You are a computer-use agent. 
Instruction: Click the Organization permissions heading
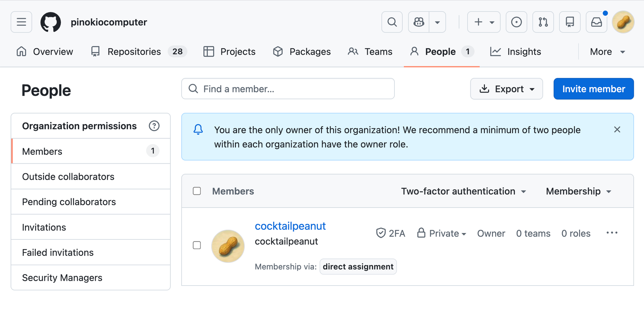tap(79, 126)
